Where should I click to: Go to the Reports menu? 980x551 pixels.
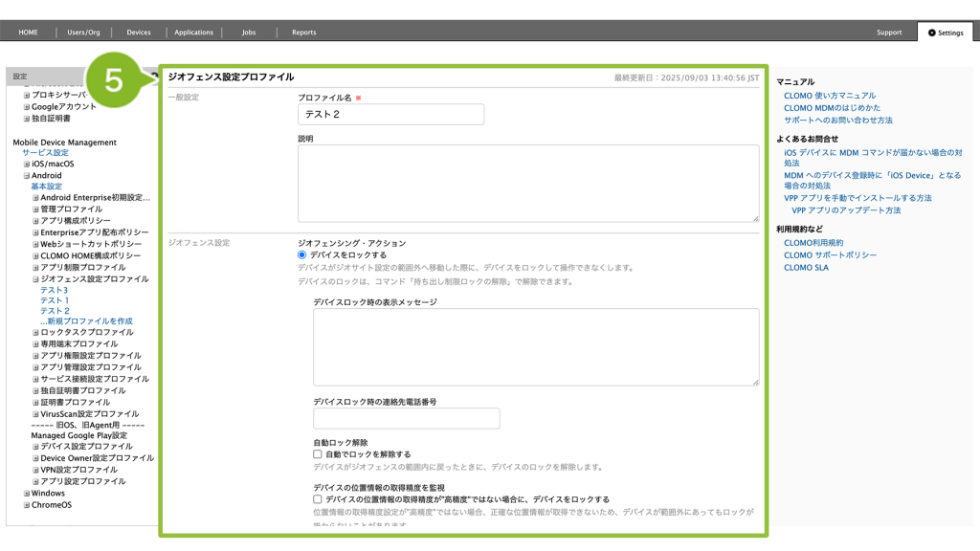[x=303, y=33]
